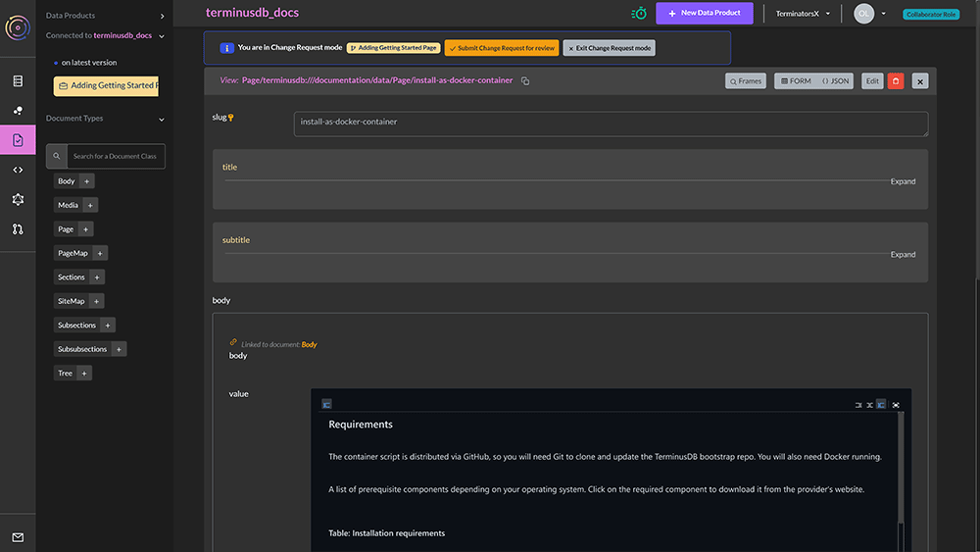980x552 pixels.
Task: Open the data product model sidebar icon
Action: click(x=18, y=111)
